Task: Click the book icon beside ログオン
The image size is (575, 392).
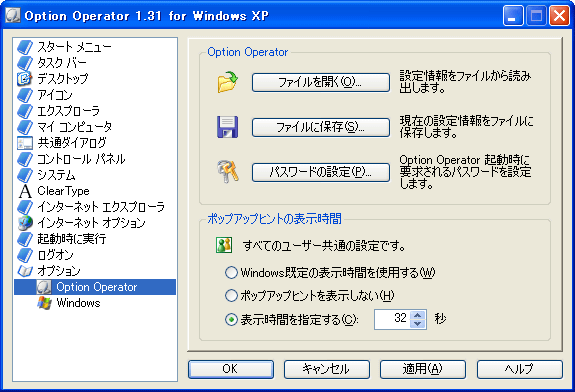Action: click(x=25, y=255)
